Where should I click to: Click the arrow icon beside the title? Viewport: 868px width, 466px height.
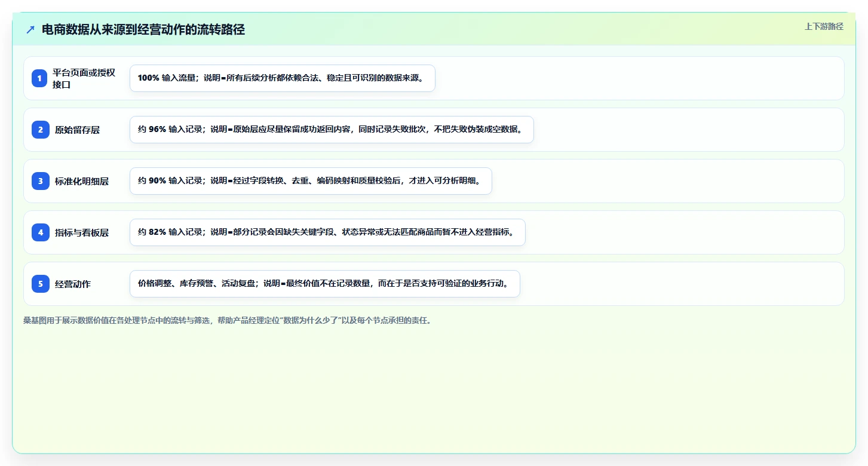(30, 30)
